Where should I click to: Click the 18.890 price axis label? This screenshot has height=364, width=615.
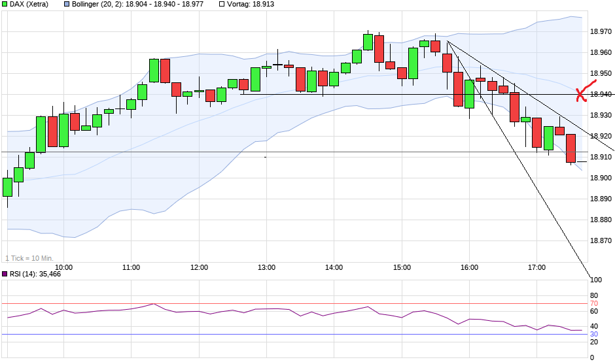[x=601, y=199]
